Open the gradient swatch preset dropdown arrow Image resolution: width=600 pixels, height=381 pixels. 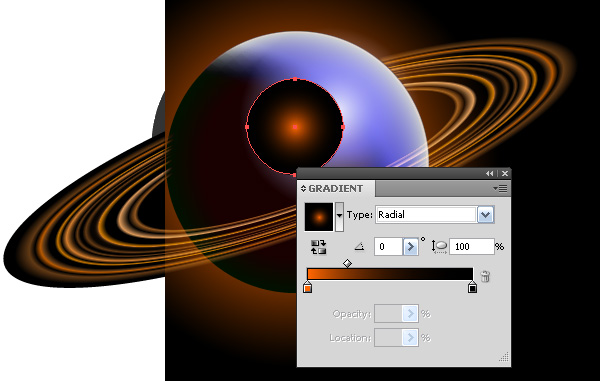pos(339,217)
